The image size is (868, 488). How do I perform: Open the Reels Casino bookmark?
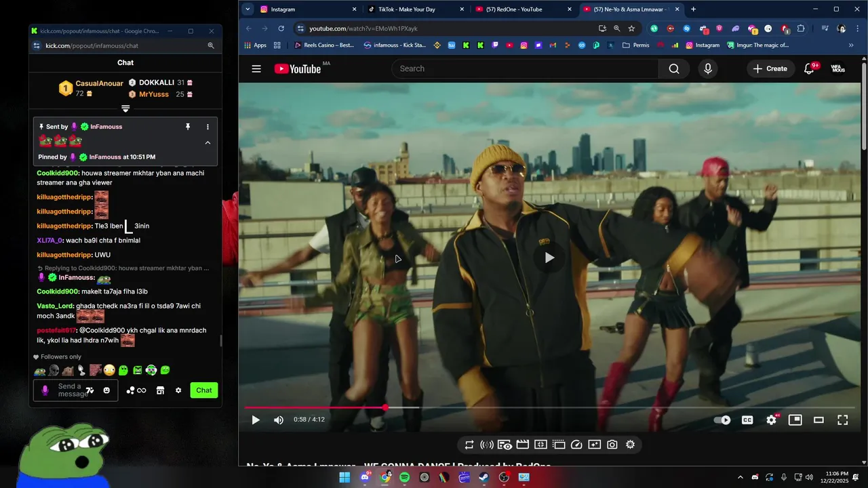click(324, 45)
